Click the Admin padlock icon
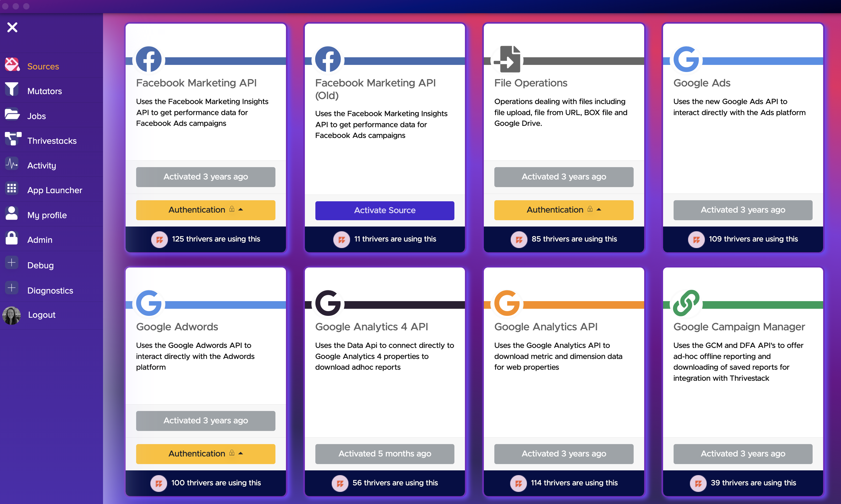Screen dimensions: 841x504 12,238
